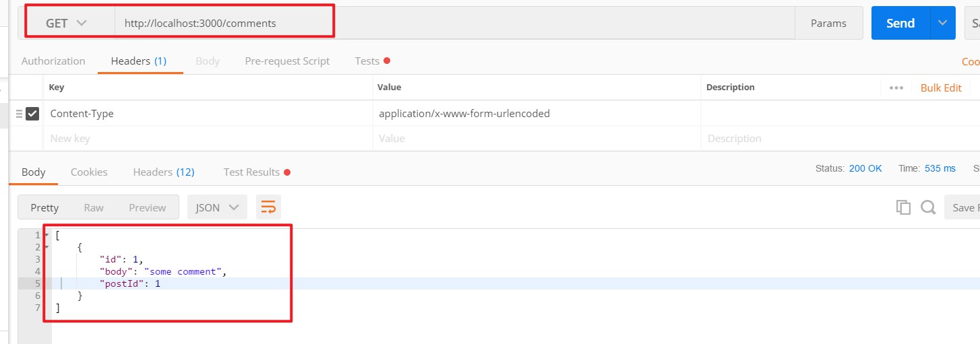Screen dimensions: 980x344
Task: Select Pretty response view
Action: 44,207
